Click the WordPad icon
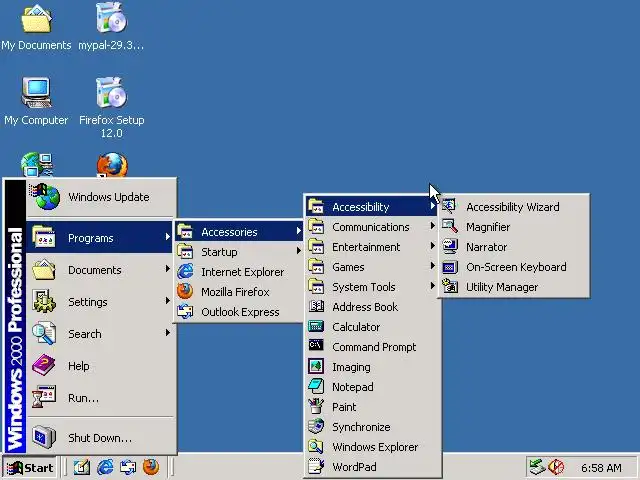This screenshot has height=480, width=640. (x=316, y=466)
